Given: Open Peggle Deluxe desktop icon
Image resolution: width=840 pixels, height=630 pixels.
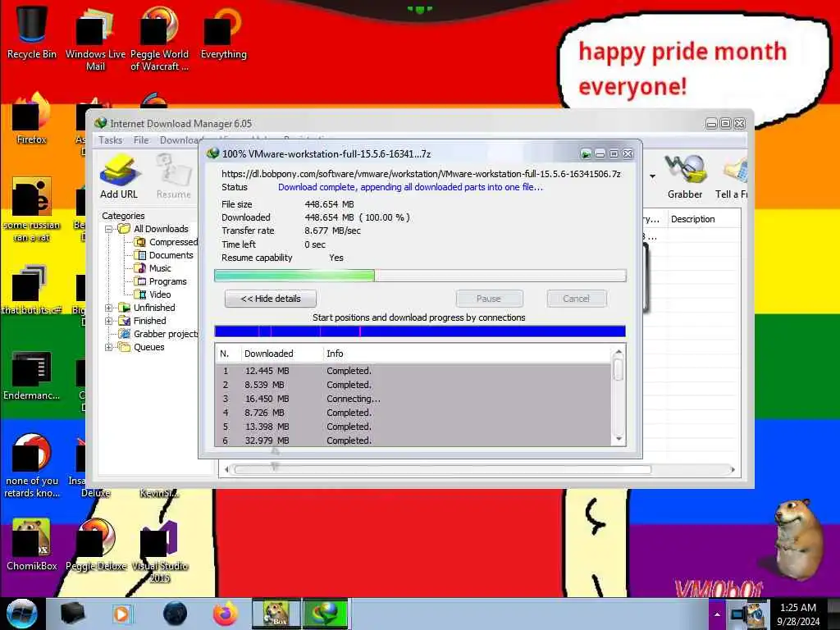Looking at the screenshot, I should [x=95, y=545].
